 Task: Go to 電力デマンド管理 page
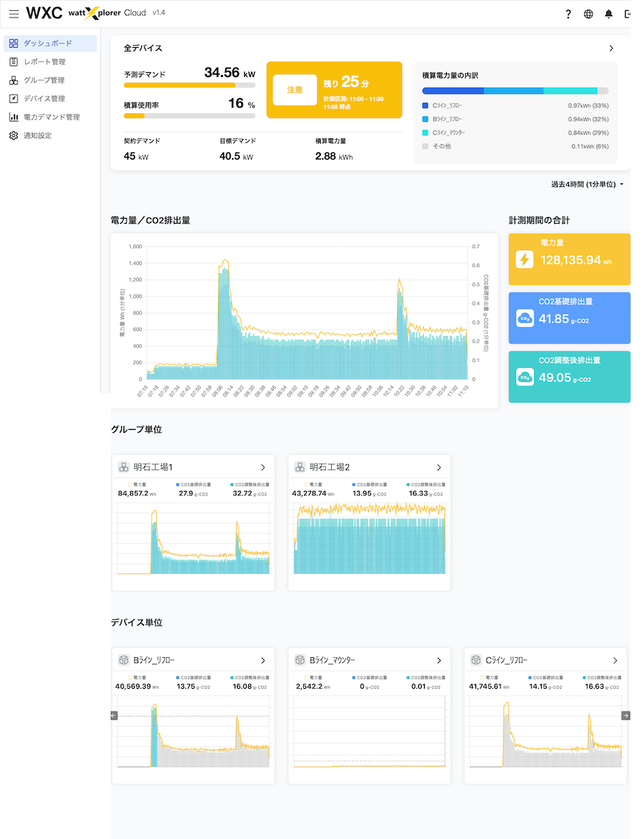51,117
